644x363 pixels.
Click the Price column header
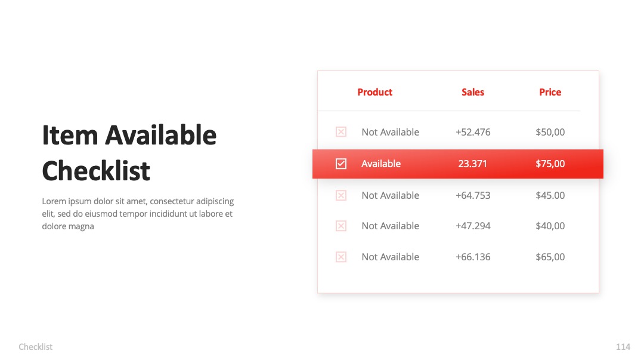tap(550, 92)
